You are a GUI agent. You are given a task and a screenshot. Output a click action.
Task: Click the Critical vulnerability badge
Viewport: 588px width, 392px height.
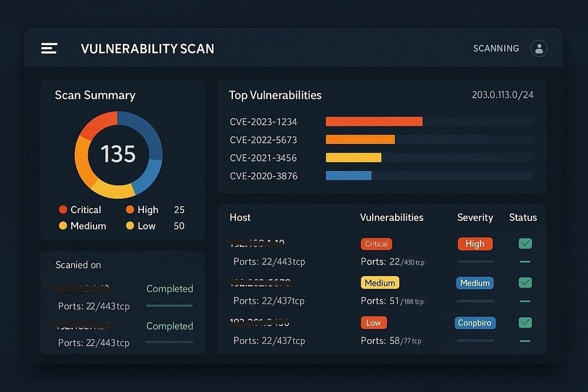(x=376, y=244)
